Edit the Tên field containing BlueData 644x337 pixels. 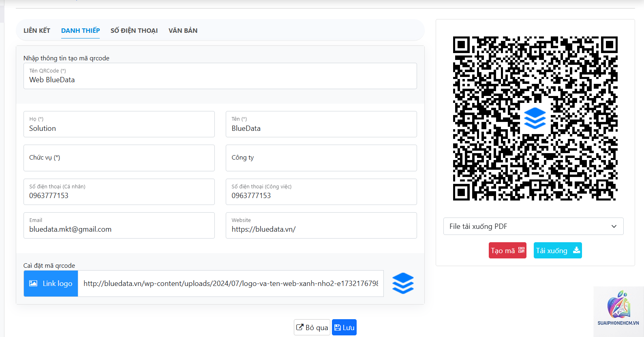pos(321,124)
